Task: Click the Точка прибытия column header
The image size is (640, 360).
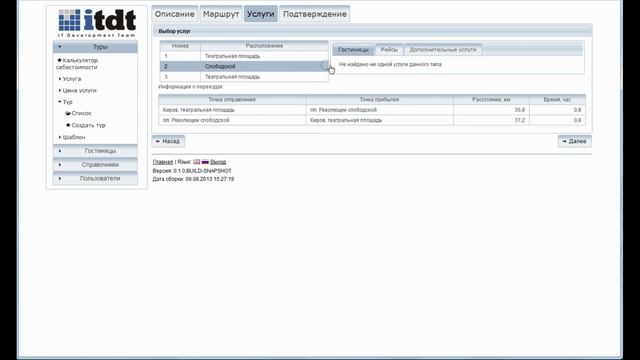Action: point(380,100)
